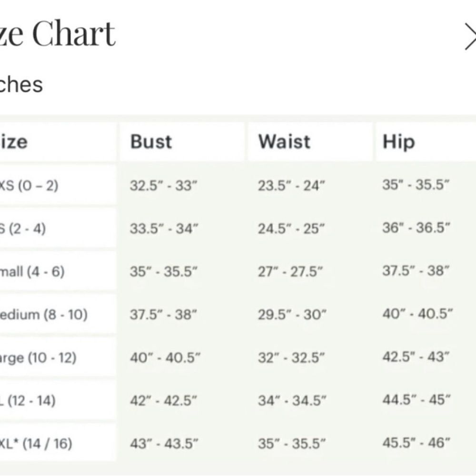Pick the Medium (8 - 10) row label
The image size is (476, 476).
[x=43, y=315]
